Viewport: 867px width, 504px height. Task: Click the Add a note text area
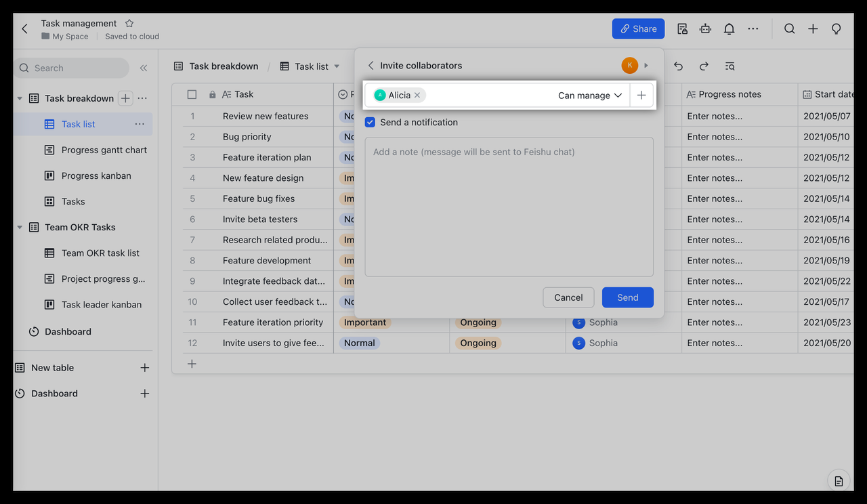click(x=509, y=207)
